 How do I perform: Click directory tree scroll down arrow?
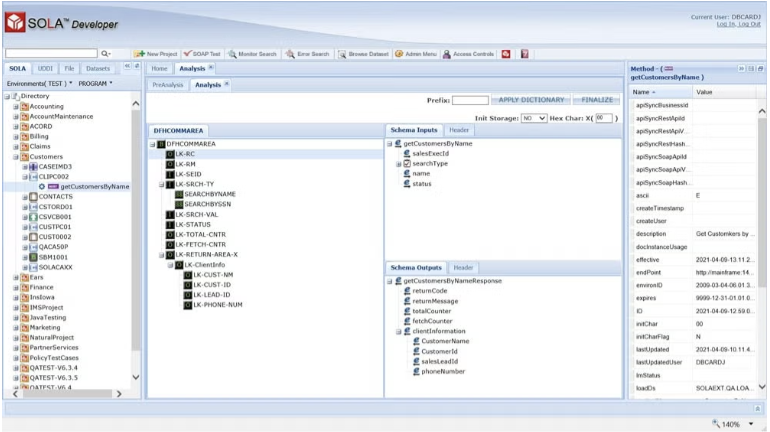tap(136, 378)
